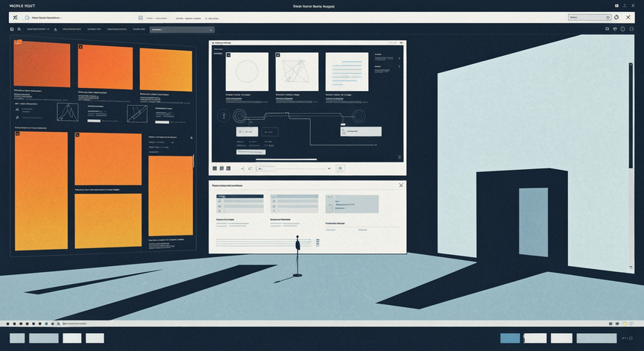
Task: Click the slider track in the center window's footer
Action: (301, 168)
